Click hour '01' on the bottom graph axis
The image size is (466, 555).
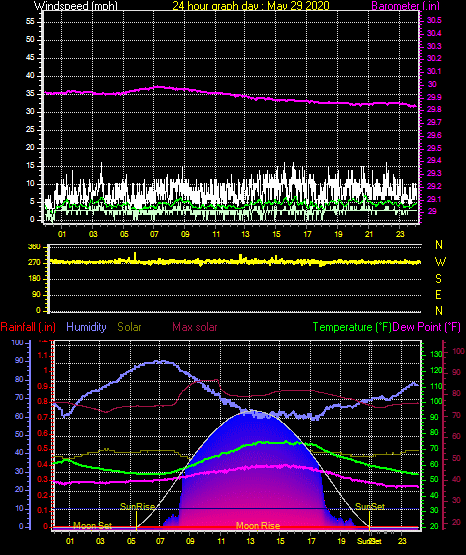click(70, 541)
